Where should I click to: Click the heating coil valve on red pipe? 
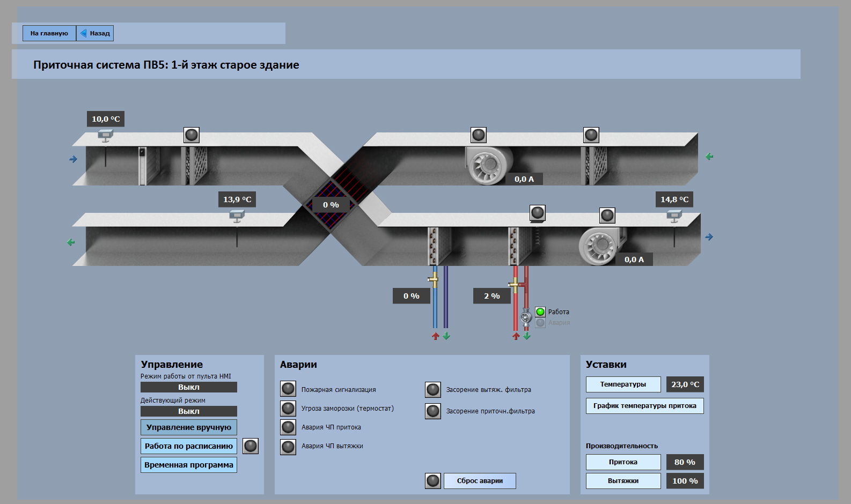pyautogui.click(x=515, y=284)
